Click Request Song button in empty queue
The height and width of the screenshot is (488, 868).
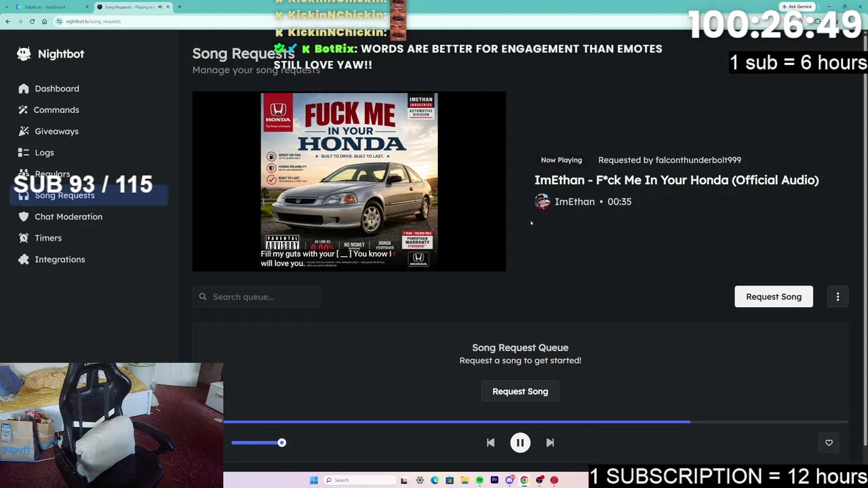(x=520, y=392)
